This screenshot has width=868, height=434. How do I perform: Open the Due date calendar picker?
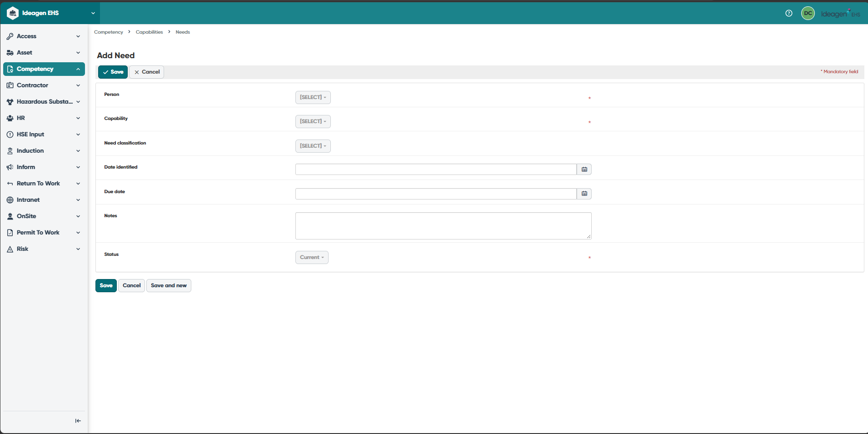pyautogui.click(x=584, y=194)
